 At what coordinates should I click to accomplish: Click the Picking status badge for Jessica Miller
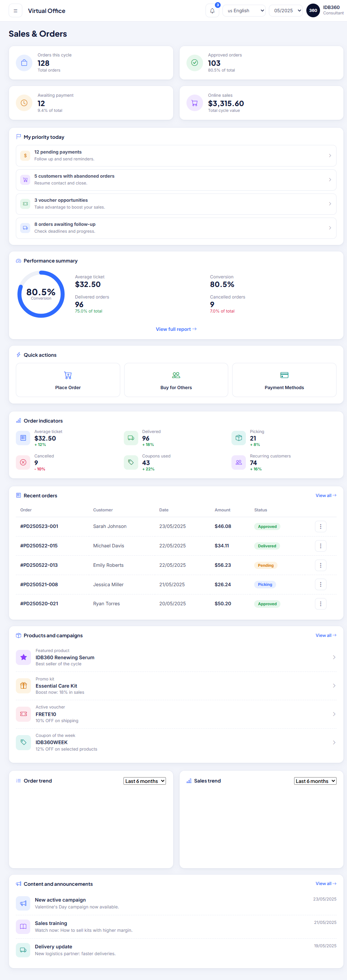point(265,584)
